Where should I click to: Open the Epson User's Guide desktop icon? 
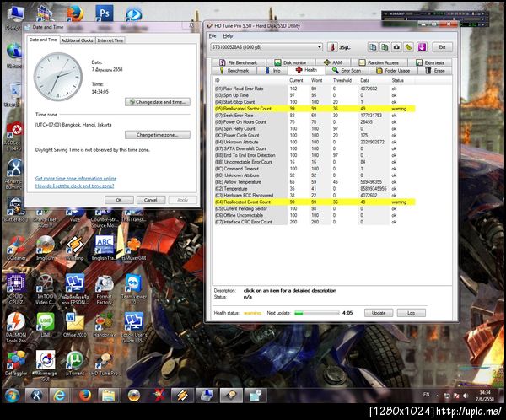coord(133,328)
